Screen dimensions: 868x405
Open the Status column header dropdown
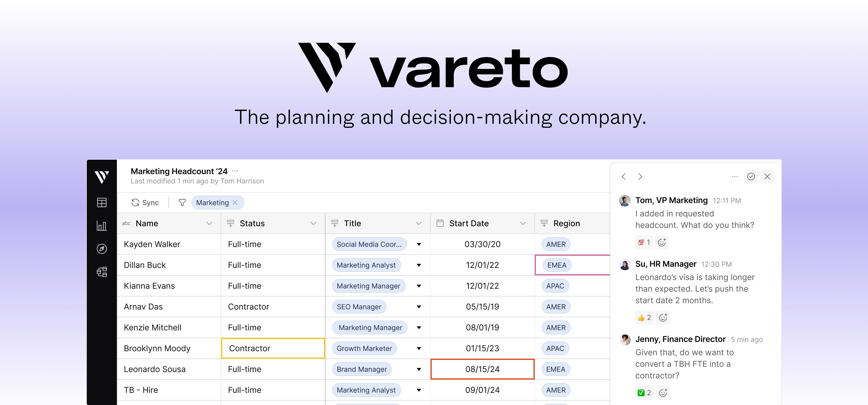click(313, 223)
